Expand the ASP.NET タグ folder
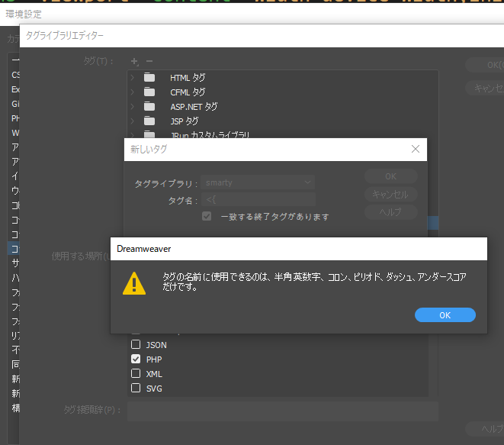This screenshot has height=445, width=504. [x=133, y=107]
